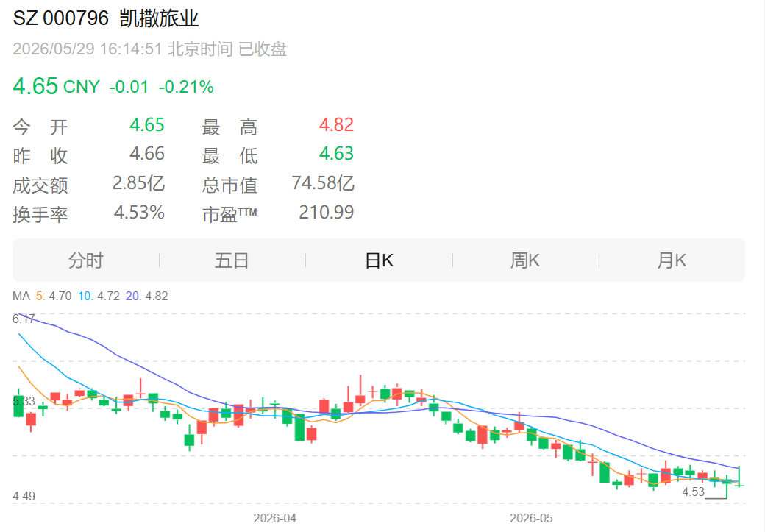This screenshot has height=532, width=765.
Task: Click the 换手率 label
Action: [x=40, y=214]
